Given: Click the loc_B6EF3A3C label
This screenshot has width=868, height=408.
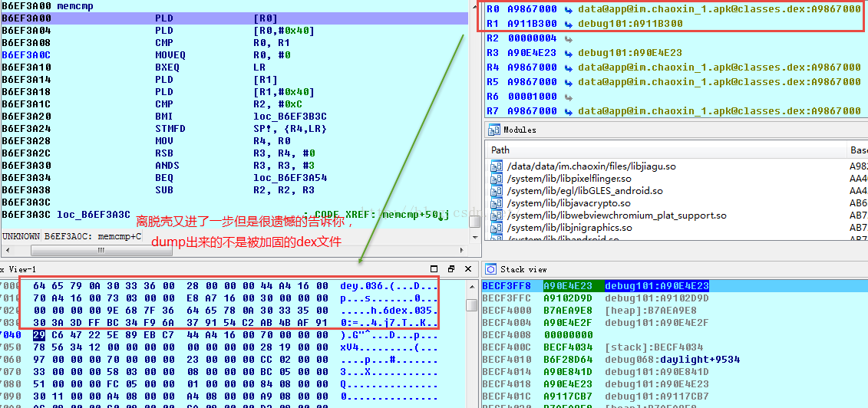Looking at the screenshot, I should [x=94, y=215].
